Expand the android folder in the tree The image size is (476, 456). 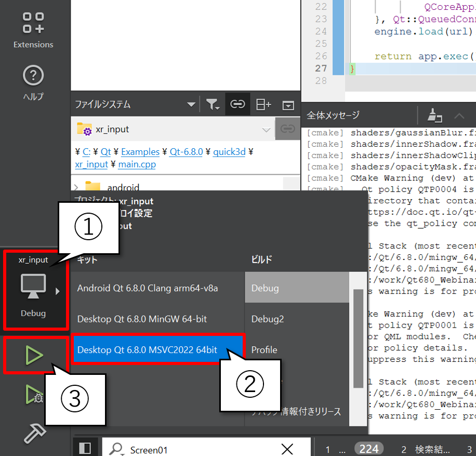pos(76,187)
